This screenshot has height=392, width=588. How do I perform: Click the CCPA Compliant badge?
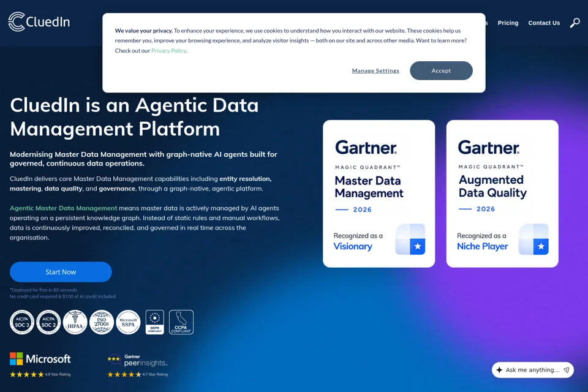(x=181, y=322)
